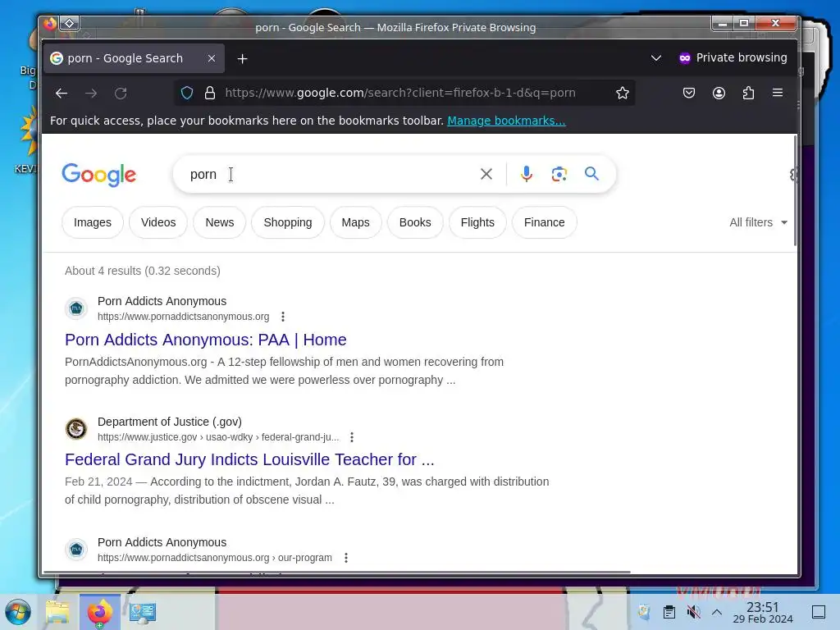Open Porn Addicts Anonymous: PAA | Home link

pyautogui.click(x=206, y=340)
